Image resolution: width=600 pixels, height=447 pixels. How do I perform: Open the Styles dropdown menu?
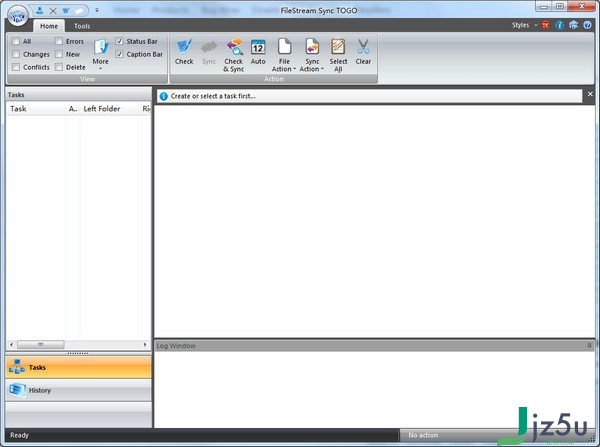pyautogui.click(x=525, y=25)
